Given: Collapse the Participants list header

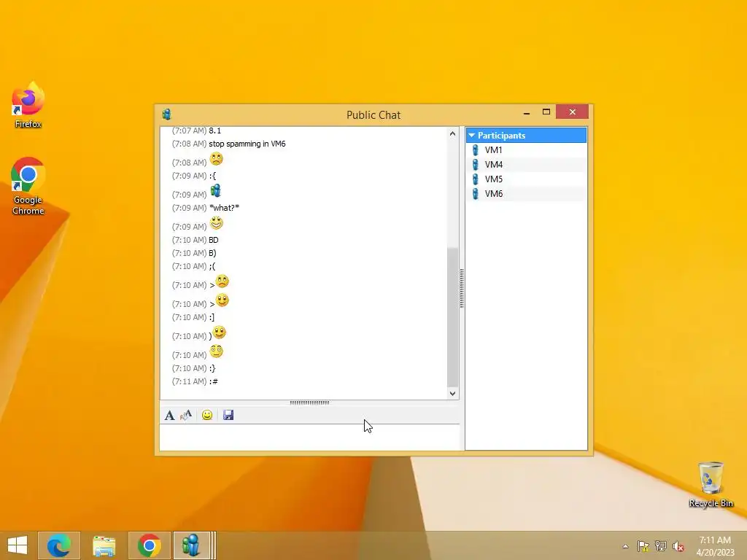Looking at the screenshot, I should (526, 135).
